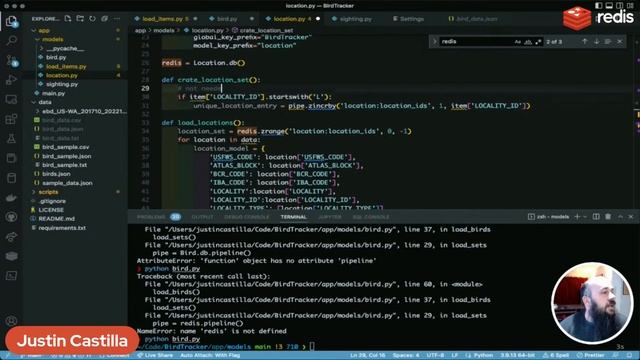Click Spaces: 4 indentation status item
The image size is (640, 360).
(406, 356)
